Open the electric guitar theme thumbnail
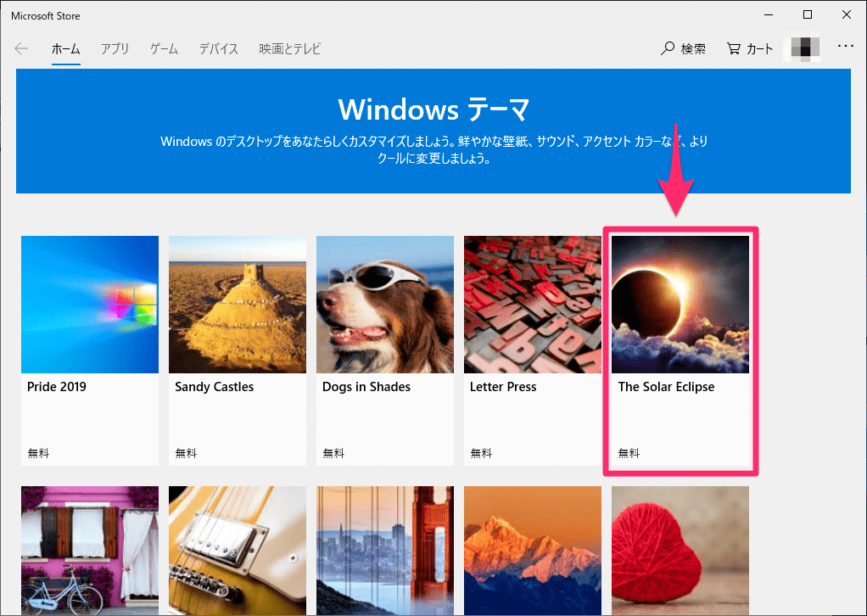 click(x=238, y=551)
